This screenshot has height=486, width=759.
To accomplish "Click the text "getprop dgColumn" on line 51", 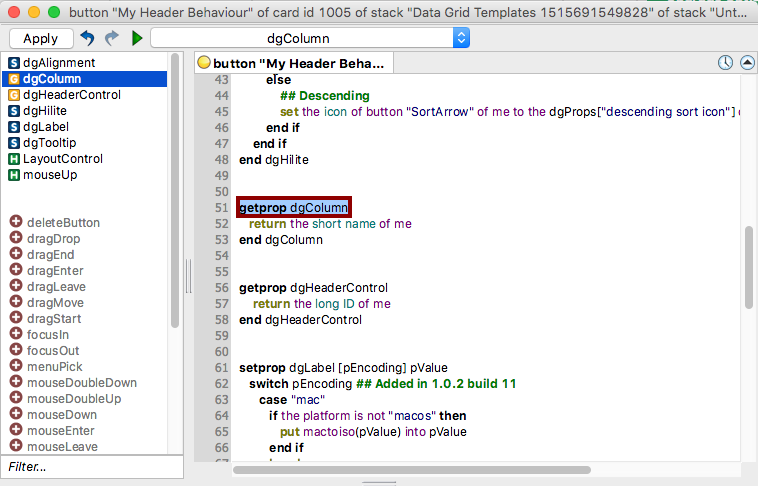I will coord(293,208).
